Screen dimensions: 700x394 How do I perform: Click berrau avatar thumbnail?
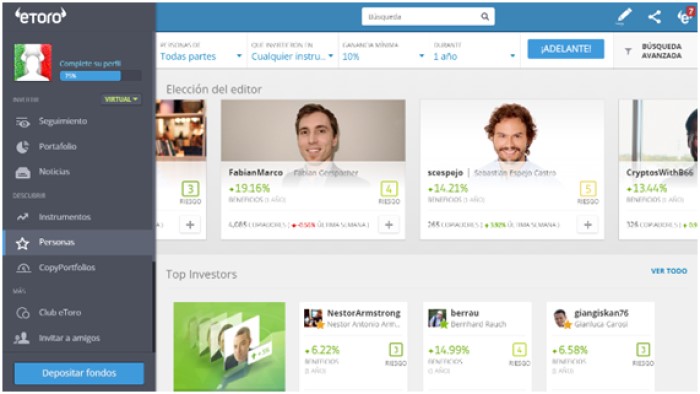pyautogui.click(x=437, y=318)
